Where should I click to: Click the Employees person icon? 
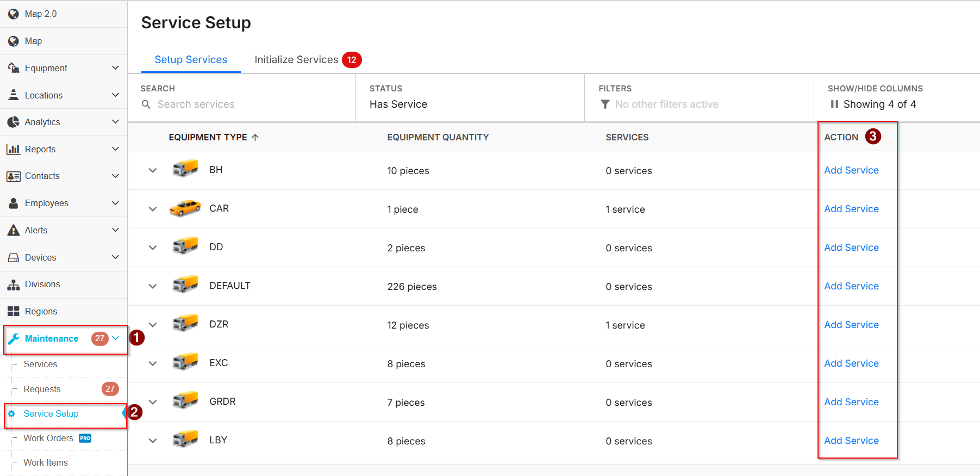tap(14, 203)
